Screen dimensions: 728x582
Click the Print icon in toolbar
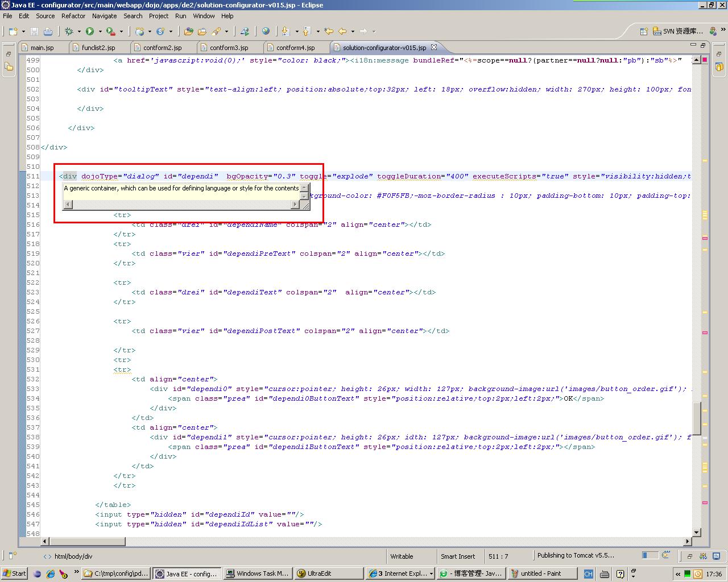point(48,31)
